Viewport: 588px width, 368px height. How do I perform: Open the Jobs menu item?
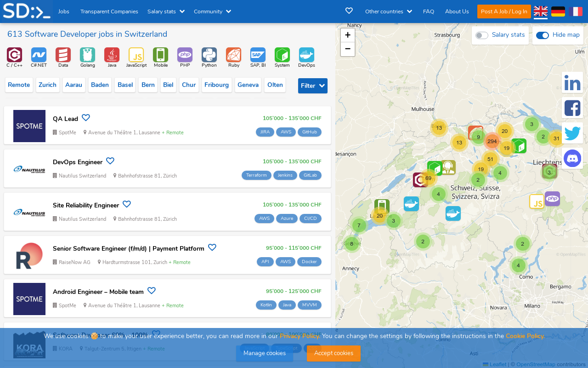[x=64, y=11]
